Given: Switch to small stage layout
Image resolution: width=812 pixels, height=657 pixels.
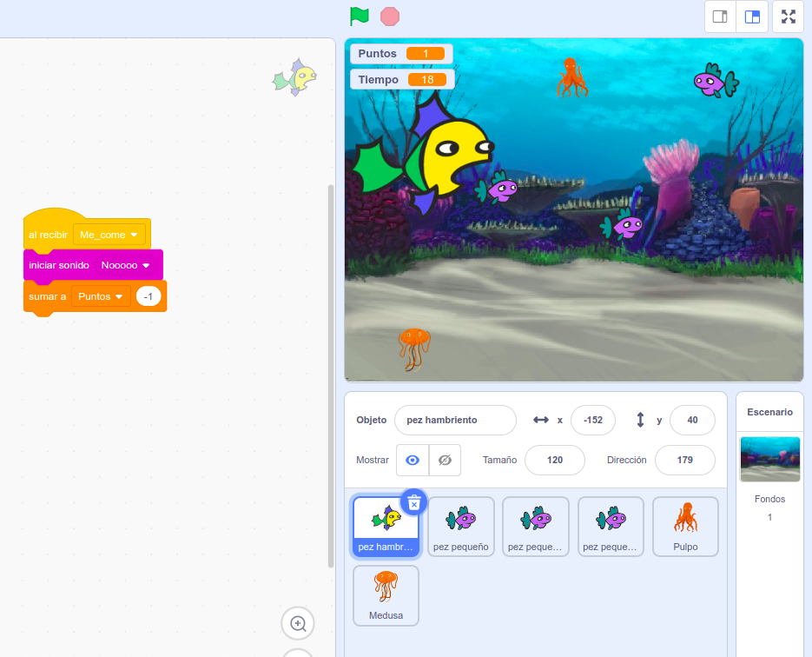Looking at the screenshot, I should [x=720, y=17].
